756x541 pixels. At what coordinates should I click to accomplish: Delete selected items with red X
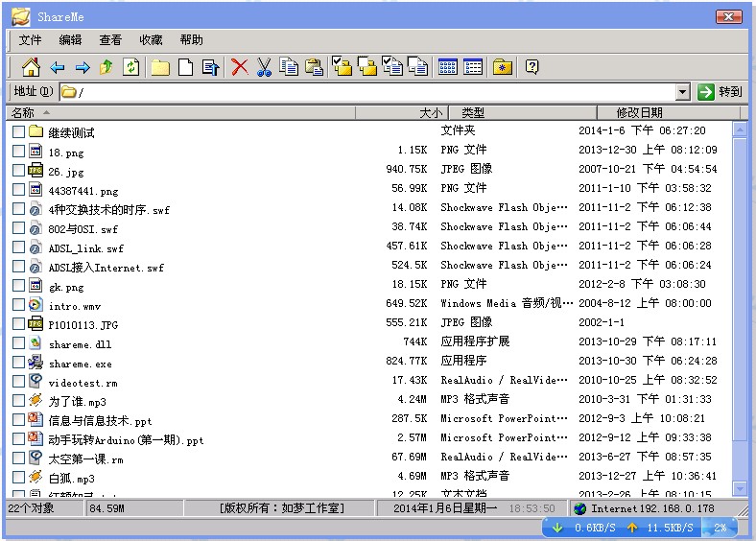coord(240,67)
